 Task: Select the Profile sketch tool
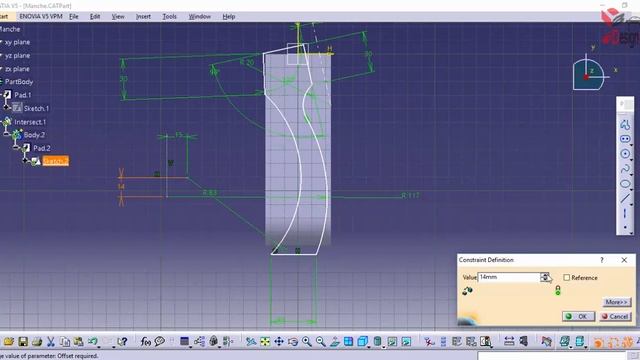[x=624, y=124]
